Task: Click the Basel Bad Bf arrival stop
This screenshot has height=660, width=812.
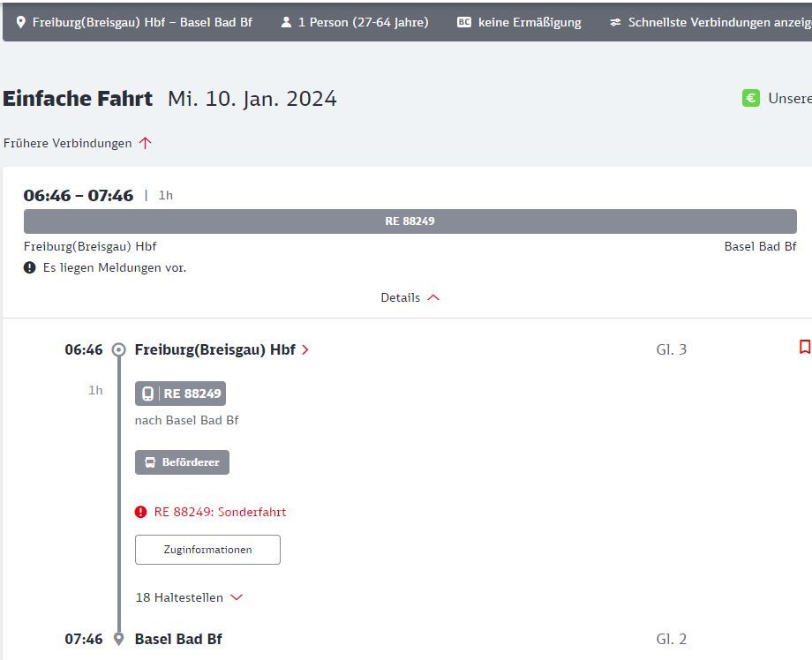Action: (178, 639)
